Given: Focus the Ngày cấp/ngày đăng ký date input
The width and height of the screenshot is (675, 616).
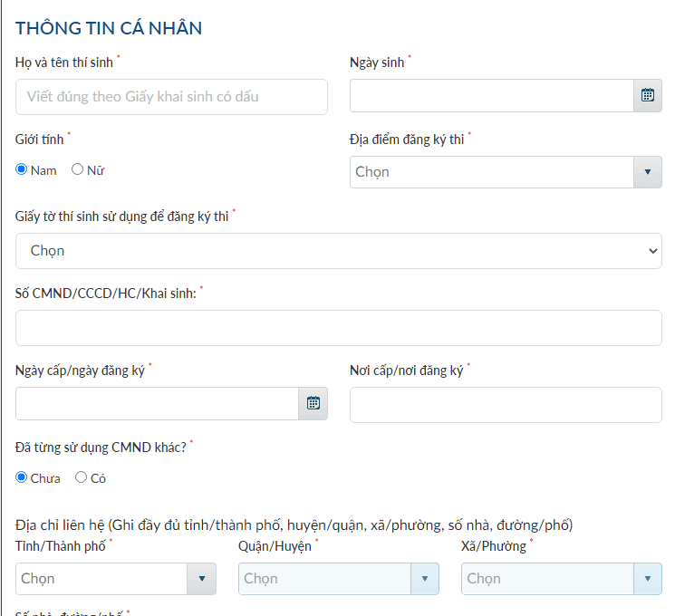Looking at the screenshot, I should click(x=157, y=403).
